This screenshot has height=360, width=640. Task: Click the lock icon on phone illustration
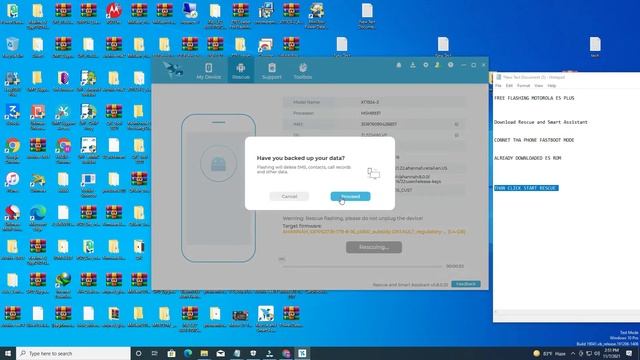tap(218, 164)
